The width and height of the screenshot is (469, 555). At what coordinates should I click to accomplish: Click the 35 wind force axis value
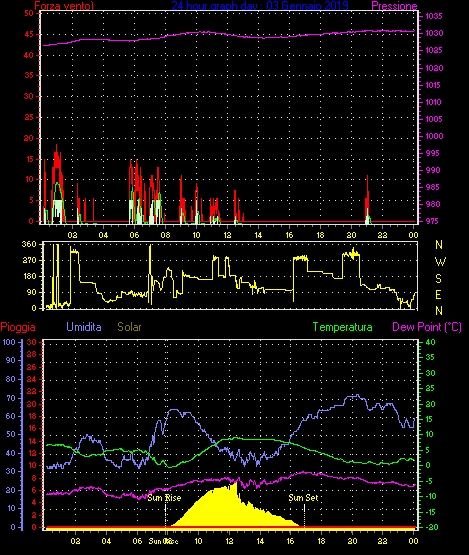click(x=29, y=75)
